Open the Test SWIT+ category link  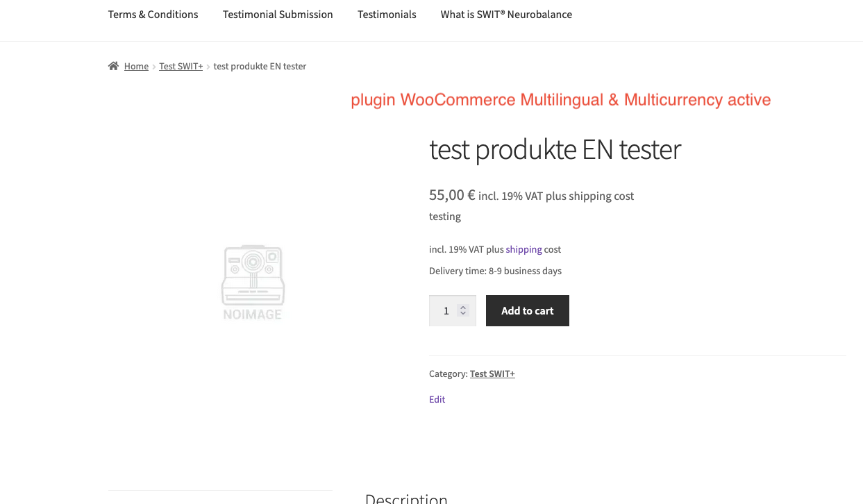coord(492,373)
